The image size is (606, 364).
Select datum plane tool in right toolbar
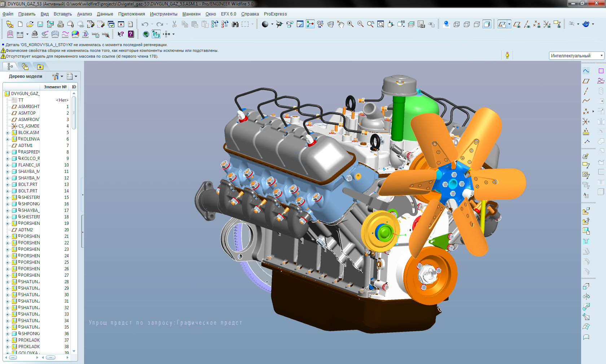click(x=586, y=81)
